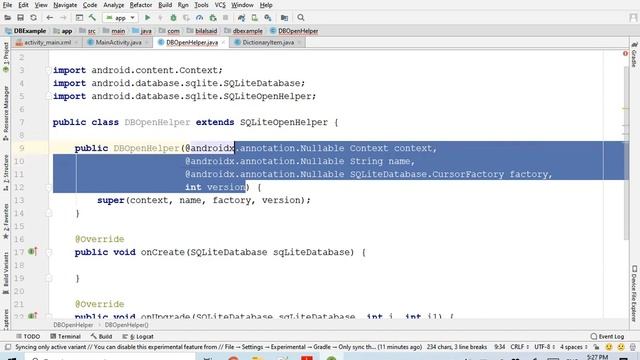Toggle the Gradle panel on right edge
640x360 pixels.
[x=634, y=54]
